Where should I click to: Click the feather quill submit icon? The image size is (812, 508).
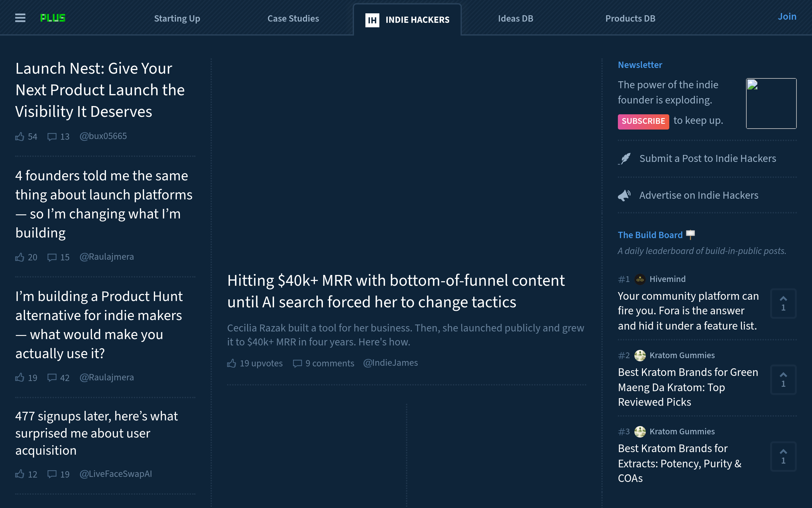pos(625,158)
